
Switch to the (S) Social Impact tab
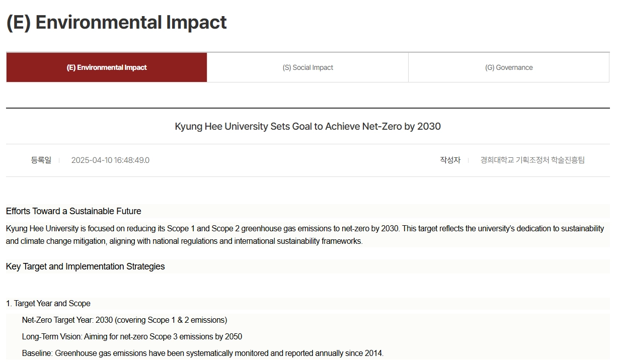click(307, 67)
